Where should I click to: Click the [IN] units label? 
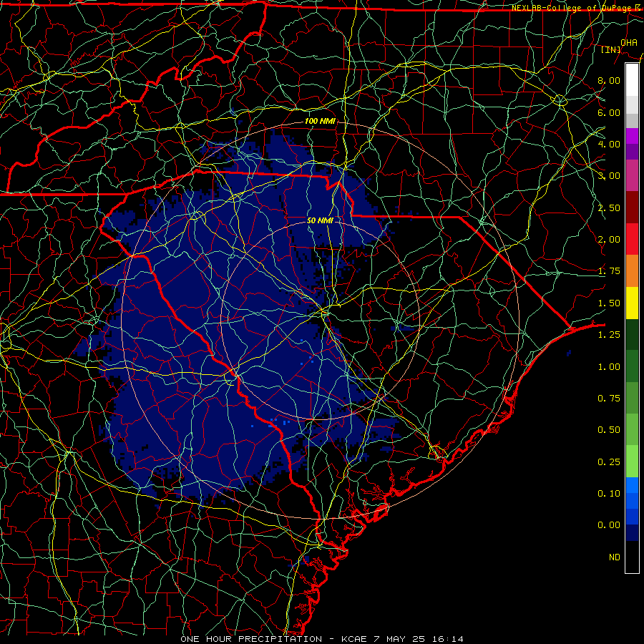tap(611, 49)
